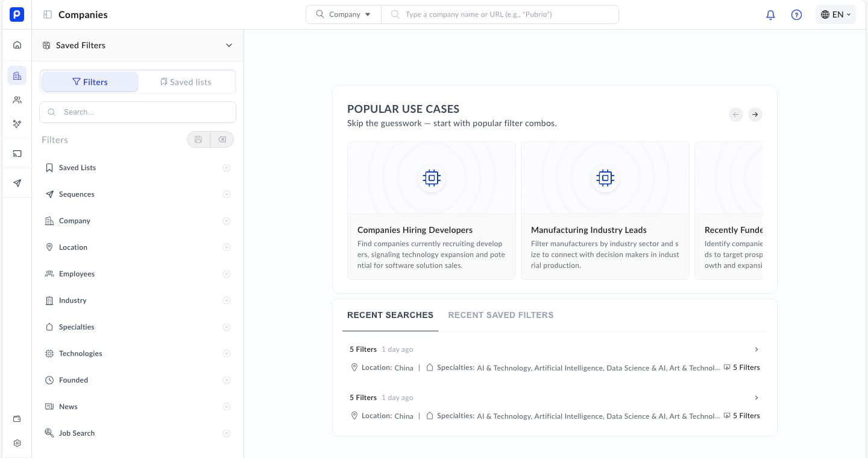The height and width of the screenshot is (458, 868).
Task: Click the clear filters icon button
Action: [222, 140]
